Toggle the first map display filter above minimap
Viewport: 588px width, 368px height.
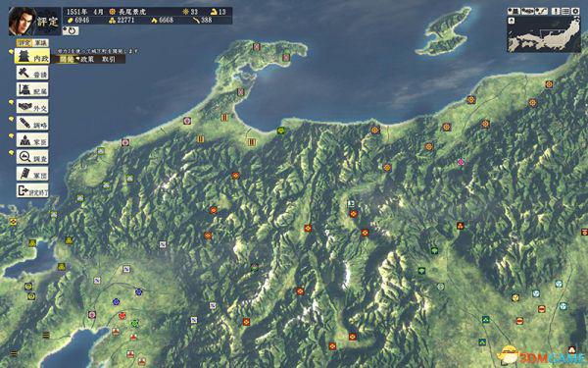tap(514, 11)
